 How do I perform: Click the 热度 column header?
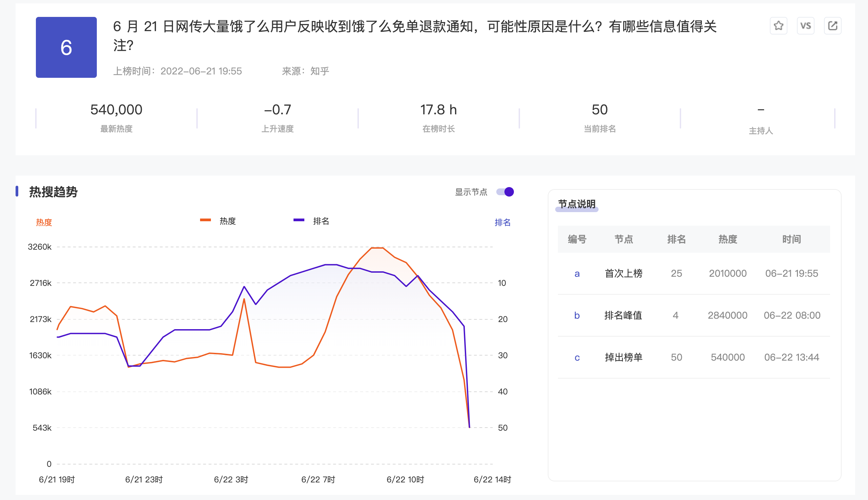(728, 239)
